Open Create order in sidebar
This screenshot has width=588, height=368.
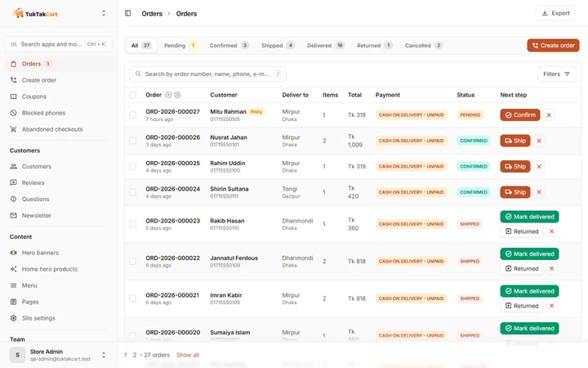[x=59, y=80]
